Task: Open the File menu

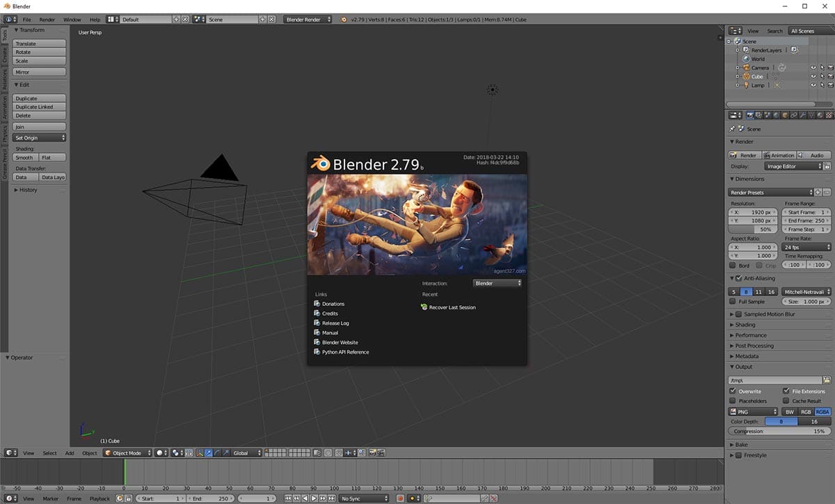Action: tap(26, 19)
